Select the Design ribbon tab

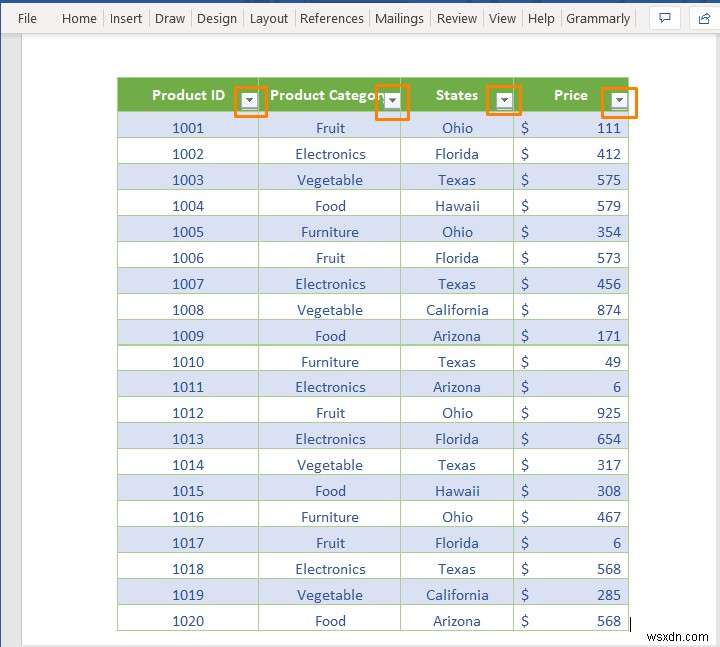pos(217,18)
